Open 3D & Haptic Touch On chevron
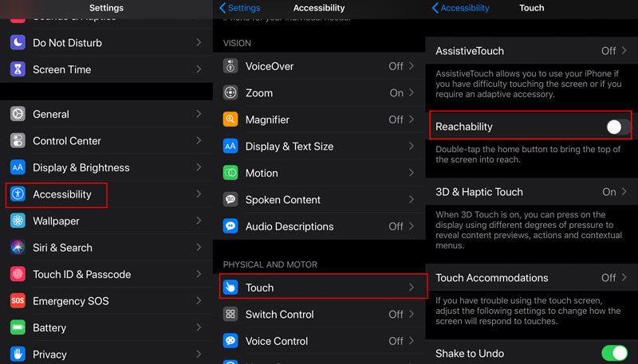This screenshot has height=364, width=638. (x=624, y=192)
